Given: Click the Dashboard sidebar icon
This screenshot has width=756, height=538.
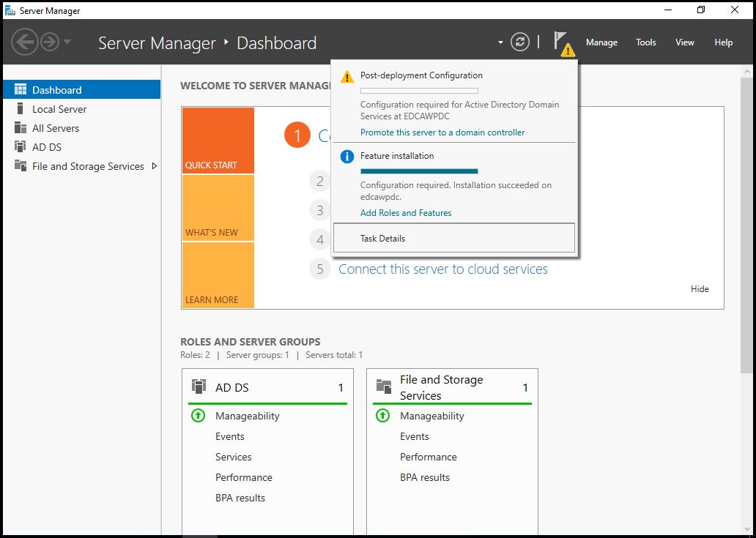Looking at the screenshot, I should pyautogui.click(x=21, y=89).
